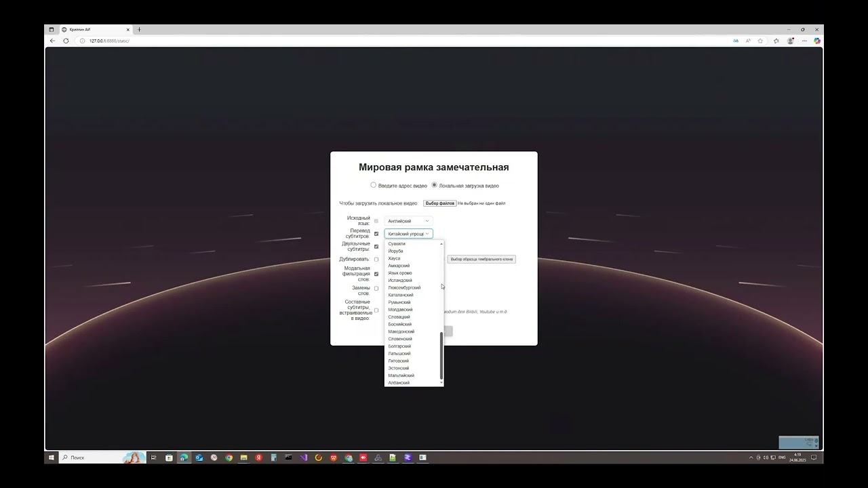
Task: Choose Мальтийский in the language list
Action: [x=412, y=375]
